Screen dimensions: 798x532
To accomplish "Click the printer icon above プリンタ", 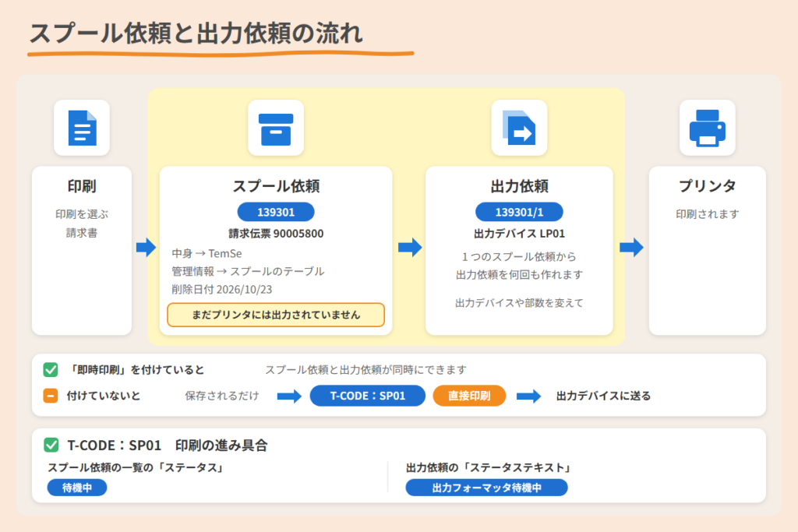I will click(708, 129).
